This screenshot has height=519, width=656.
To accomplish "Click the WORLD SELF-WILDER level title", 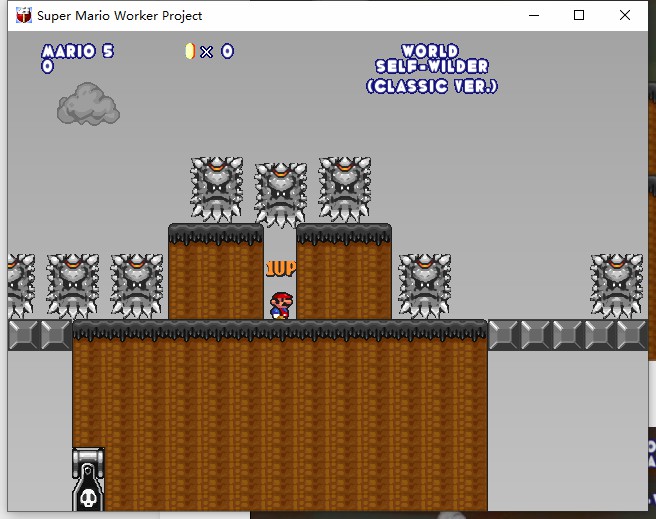I will click(431, 59).
